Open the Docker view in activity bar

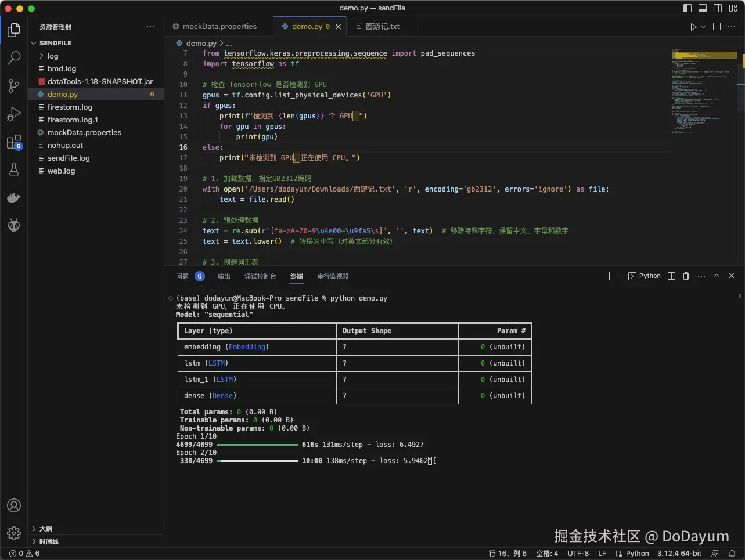[14, 198]
